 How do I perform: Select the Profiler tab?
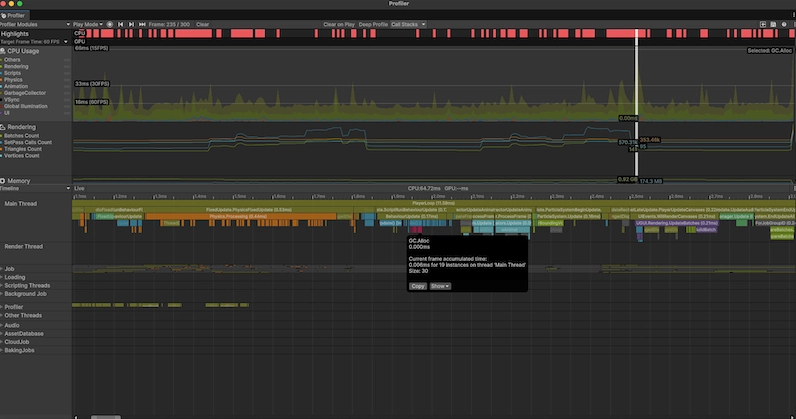click(15, 16)
